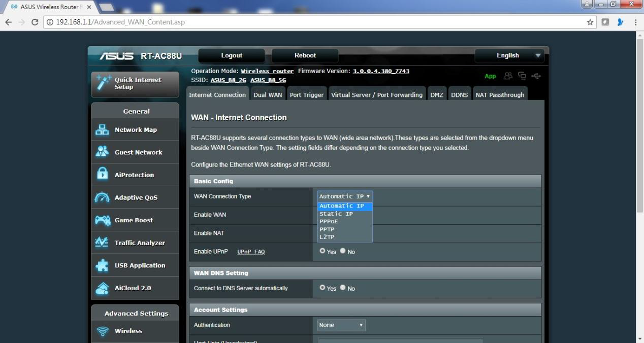
Task: Choose L2TP connection type
Action: (x=345, y=237)
